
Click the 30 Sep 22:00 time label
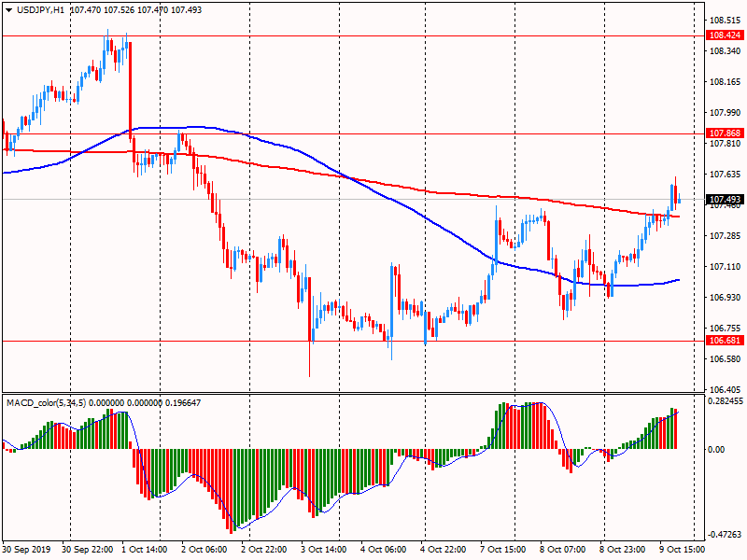click(x=88, y=550)
